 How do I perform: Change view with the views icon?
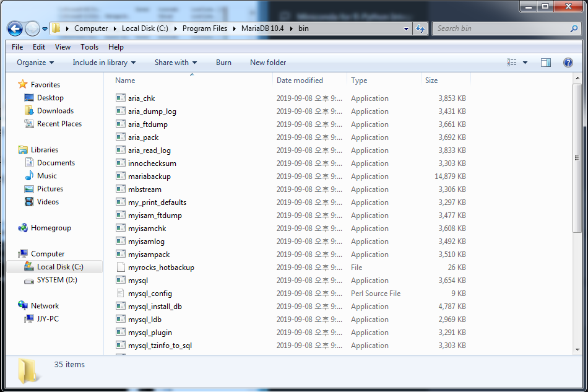click(511, 63)
